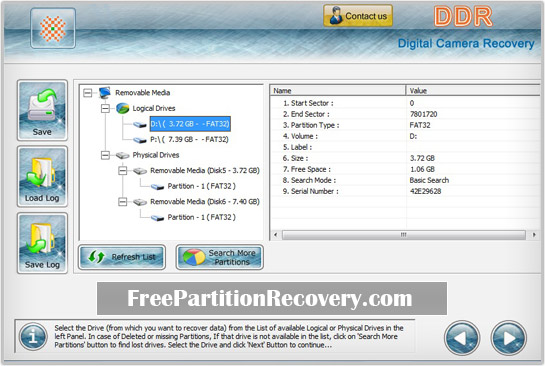Select the Label row

pos(405,147)
